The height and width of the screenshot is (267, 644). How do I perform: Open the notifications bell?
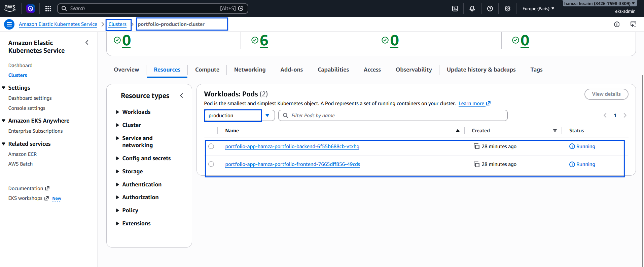click(472, 8)
